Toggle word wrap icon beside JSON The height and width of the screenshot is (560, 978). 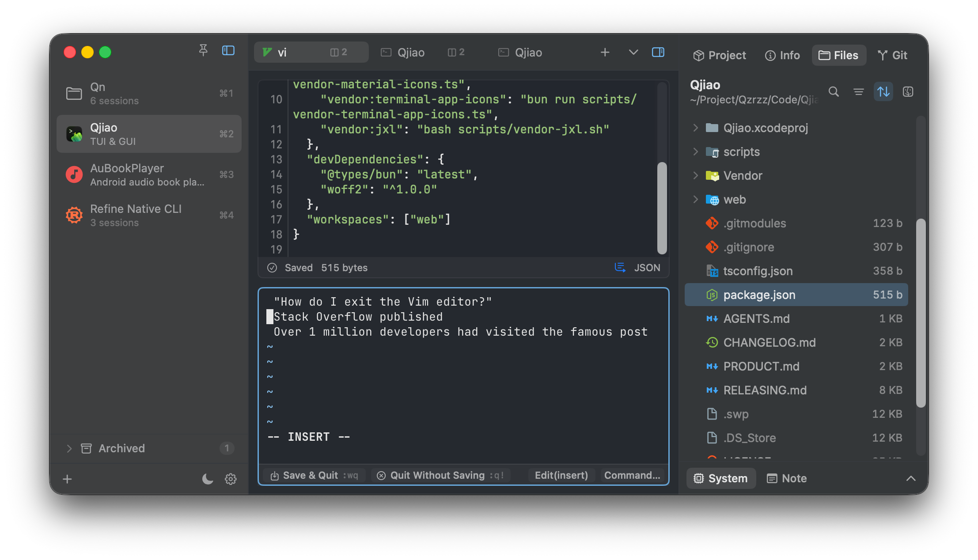coord(620,268)
